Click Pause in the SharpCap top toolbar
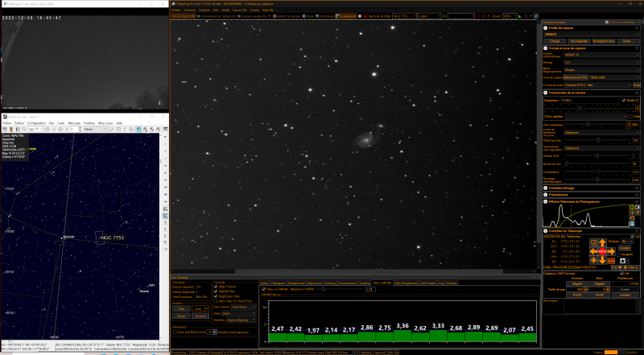644x355 pixels. pos(308,16)
